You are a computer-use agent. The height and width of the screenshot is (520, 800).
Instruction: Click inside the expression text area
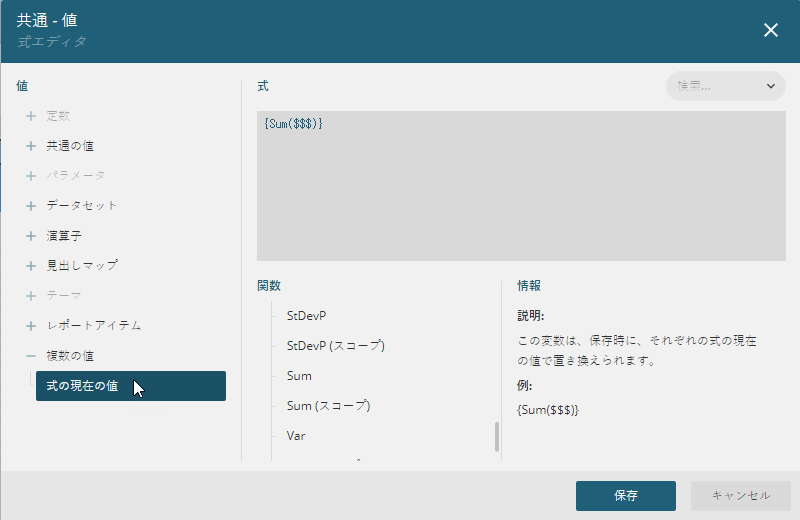coord(521,186)
